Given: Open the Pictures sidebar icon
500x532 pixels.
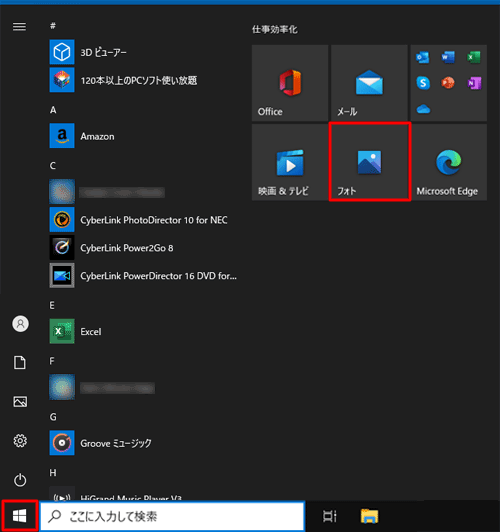Looking at the screenshot, I should pos(20,402).
